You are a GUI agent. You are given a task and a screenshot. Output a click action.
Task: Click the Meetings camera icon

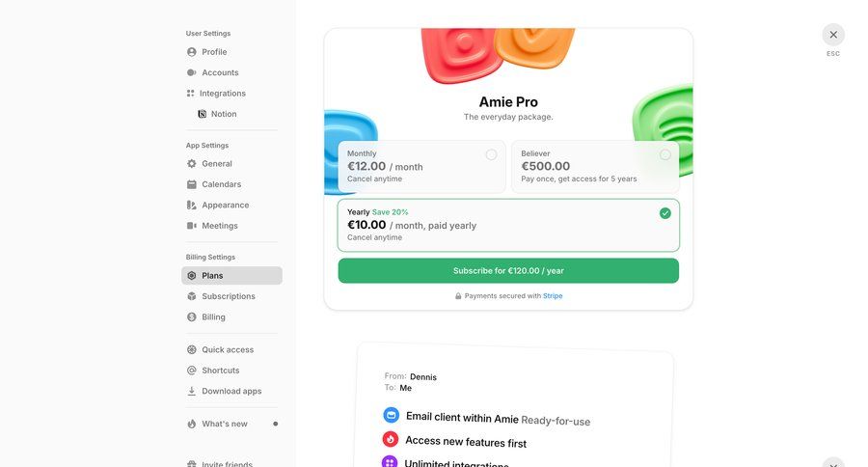point(191,226)
